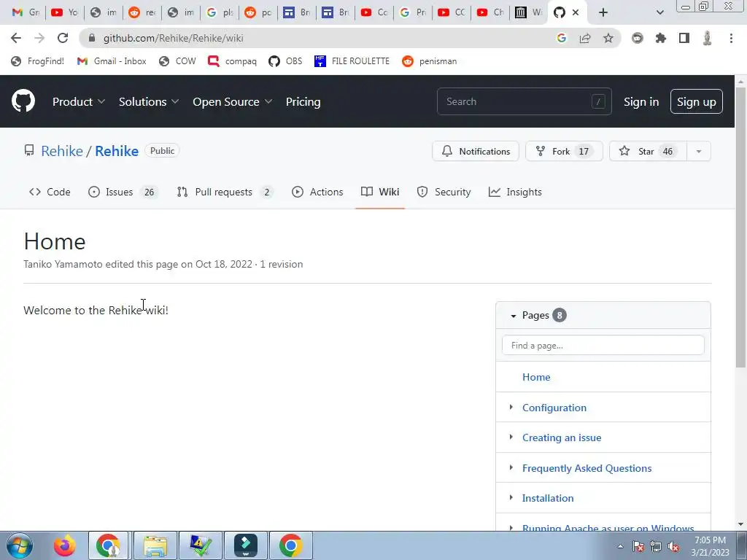This screenshot has height=560, width=747.
Task: Open the compaq bookmark
Action: 233,61
